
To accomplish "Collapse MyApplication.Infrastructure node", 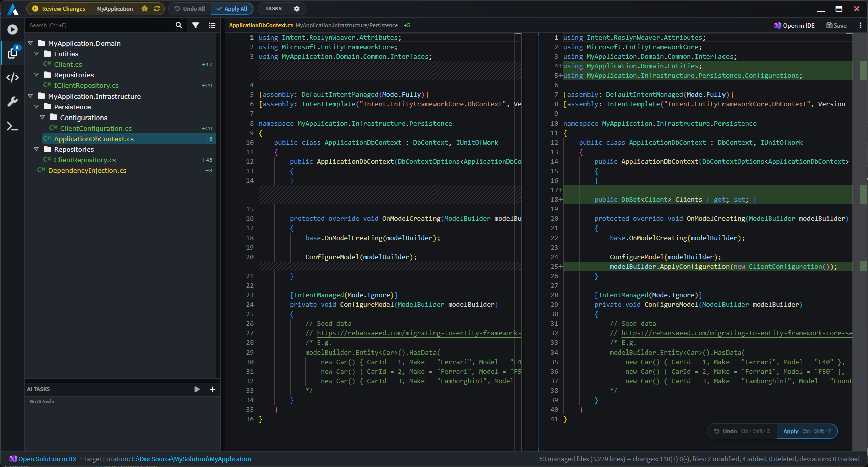I will pyautogui.click(x=30, y=96).
